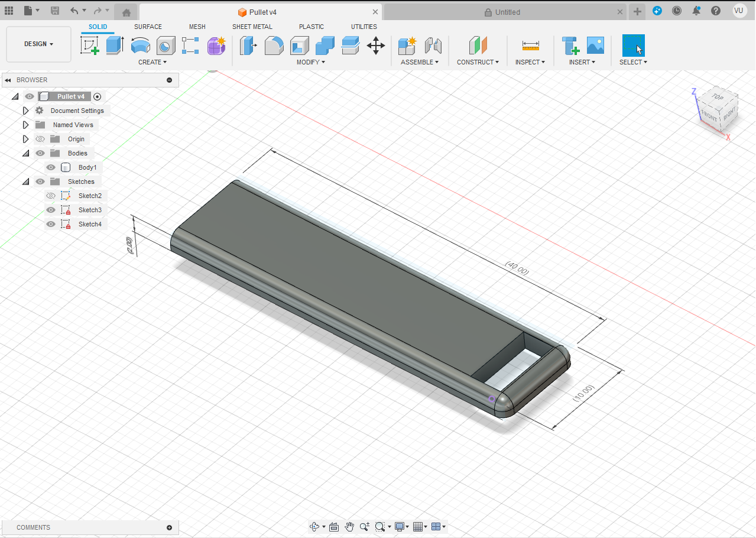Open the DESIGN workspace dropdown
Image resolution: width=756 pixels, height=538 pixels.
tap(38, 44)
